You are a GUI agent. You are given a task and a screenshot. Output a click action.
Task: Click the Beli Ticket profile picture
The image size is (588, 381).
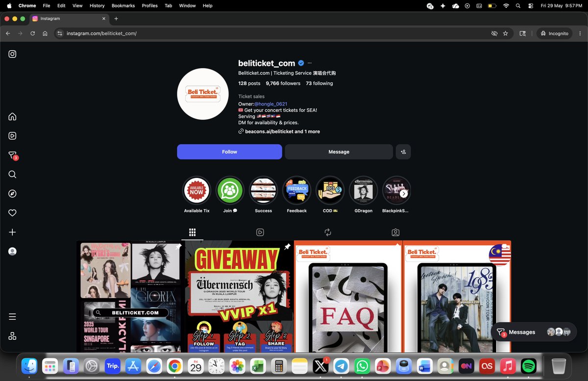203,94
